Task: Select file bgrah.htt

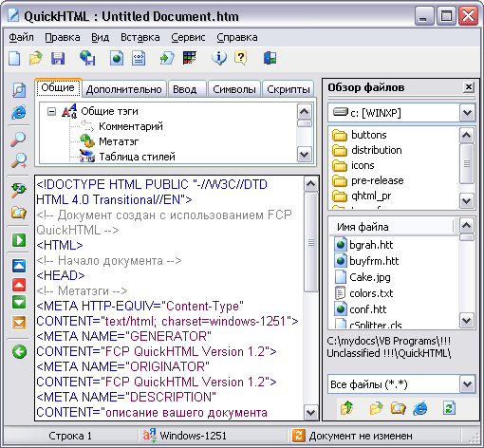Action: point(371,245)
